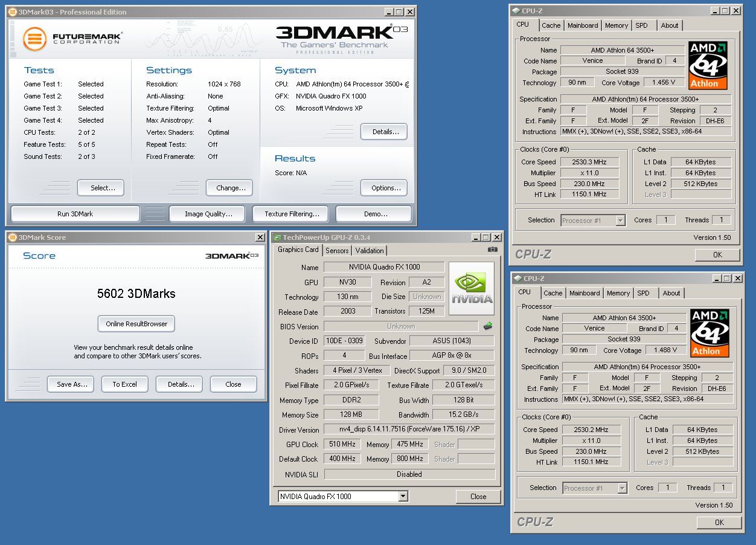This screenshot has height=545, width=756.
Task: Click NVIDIA SLI Disabled field
Action: 409,474
